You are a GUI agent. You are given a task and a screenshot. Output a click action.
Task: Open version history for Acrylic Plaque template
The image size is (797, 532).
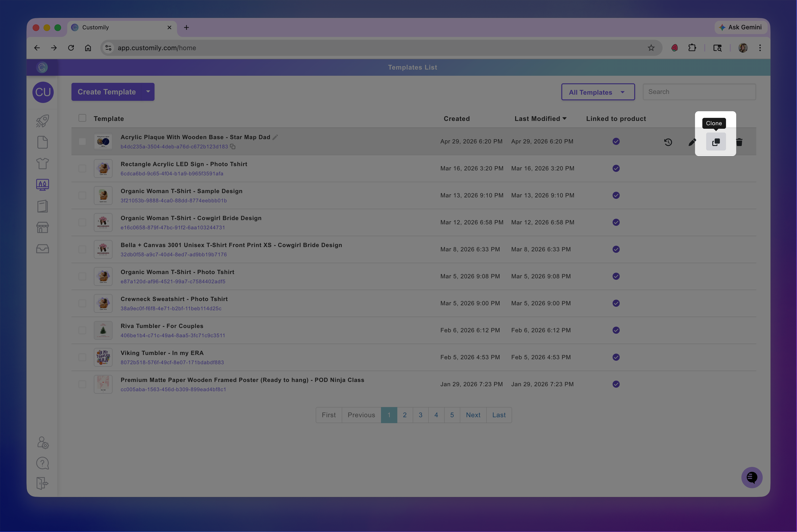668,142
